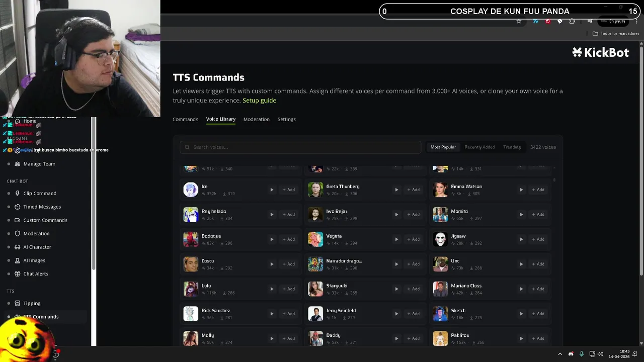644x362 pixels.
Task: Click the En pausa profile button
Action: click(613, 21)
